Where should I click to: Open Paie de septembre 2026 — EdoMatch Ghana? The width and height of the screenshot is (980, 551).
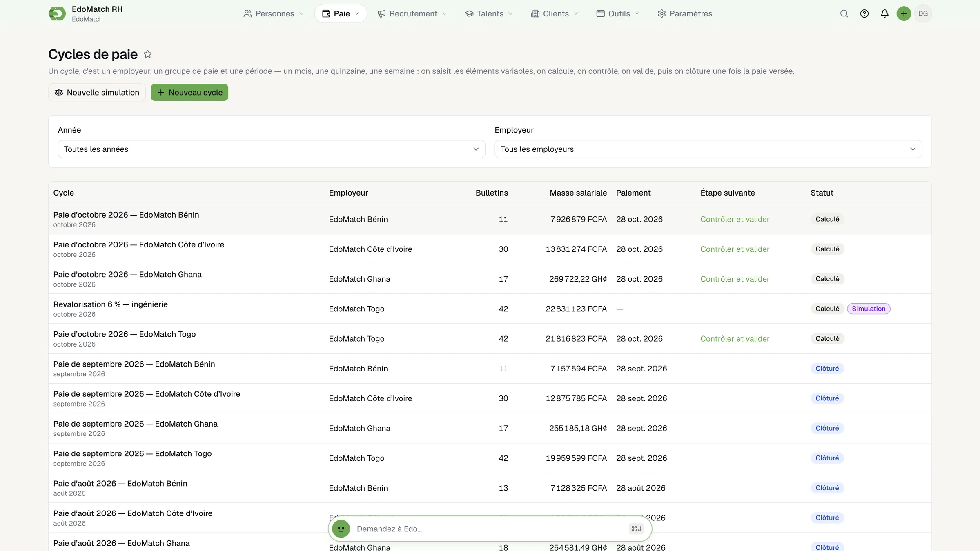pyautogui.click(x=135, y=424)
